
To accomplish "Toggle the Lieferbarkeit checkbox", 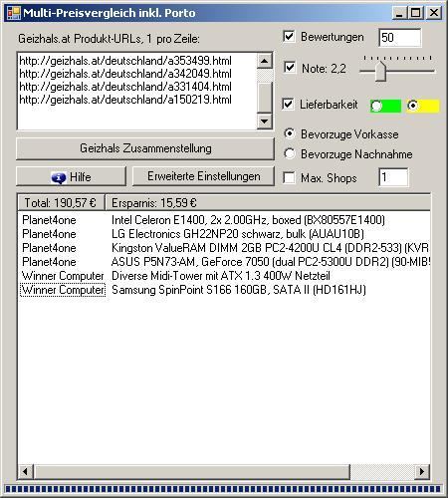I will pyautogui.click(x=288, y=105).
